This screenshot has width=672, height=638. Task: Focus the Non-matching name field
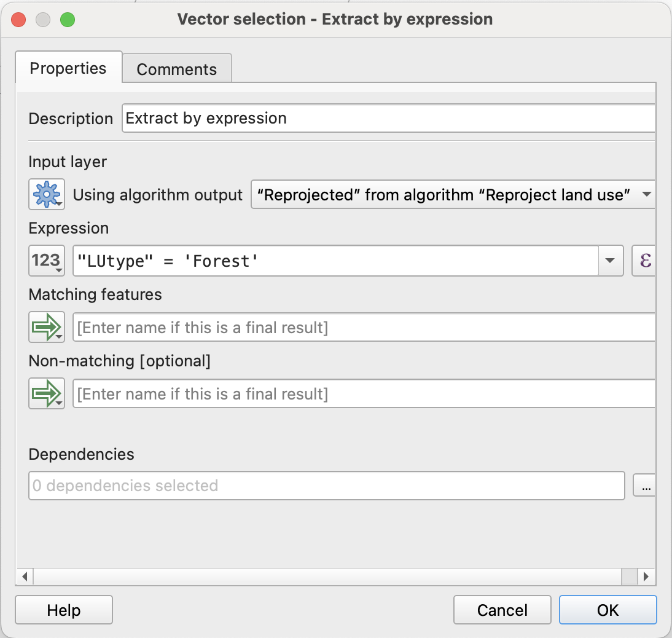coord(364,393)
